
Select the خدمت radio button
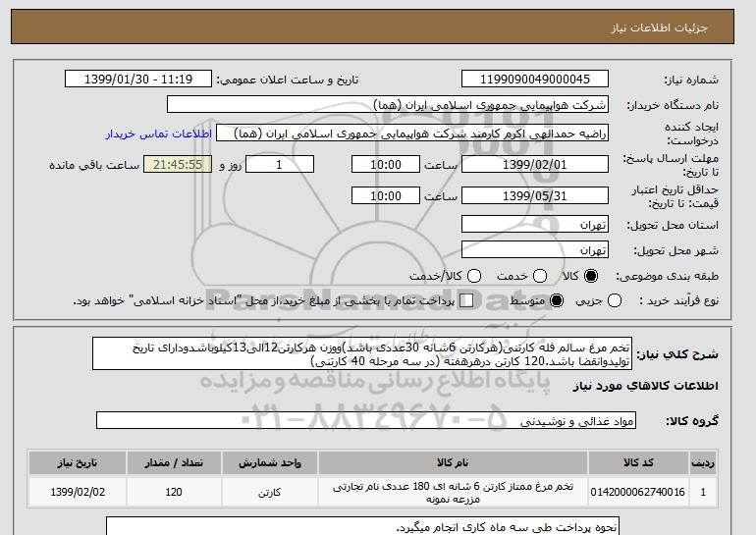(540, 276)
